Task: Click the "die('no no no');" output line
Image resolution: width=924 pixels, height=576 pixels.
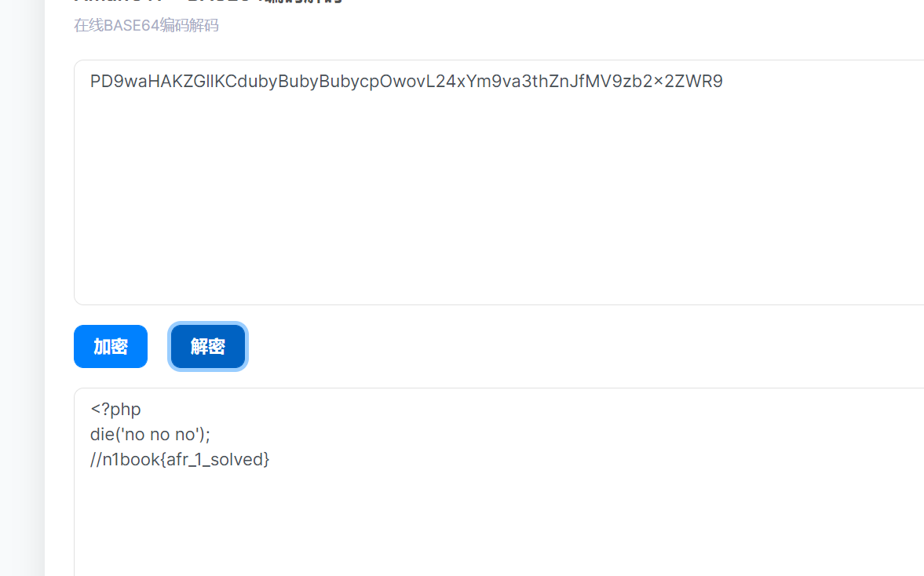Action: [x=150, y=435]
